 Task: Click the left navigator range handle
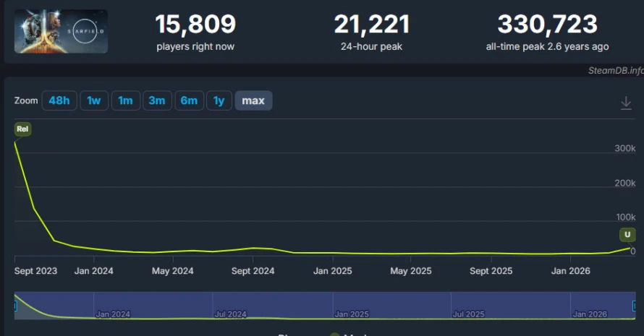[x=16, y=306]
